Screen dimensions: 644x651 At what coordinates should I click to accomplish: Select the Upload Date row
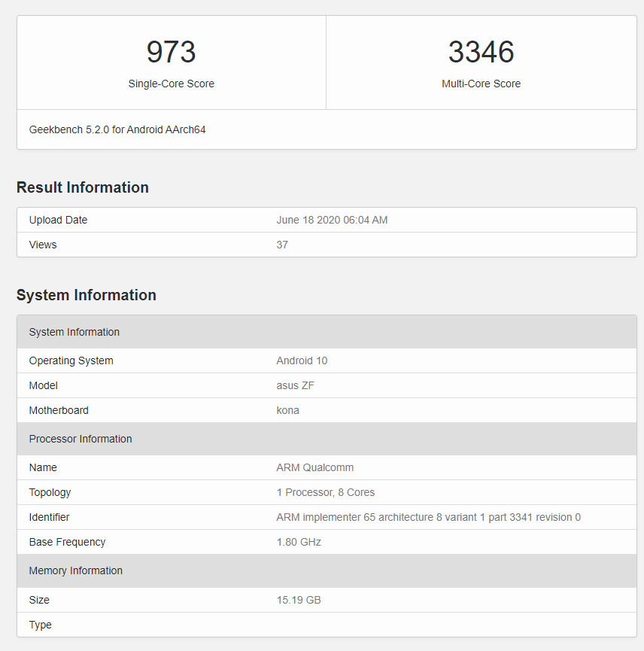click(58, 220)
